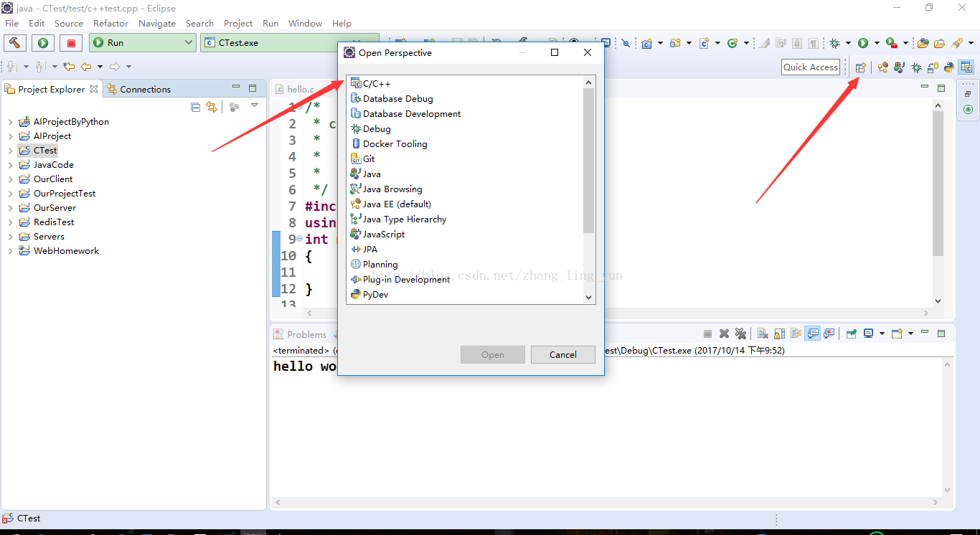The height and width of the screenshot is (535, 980).
Task: Toggle Scroll Lock in console toolbar
Action: click(779, 333)
